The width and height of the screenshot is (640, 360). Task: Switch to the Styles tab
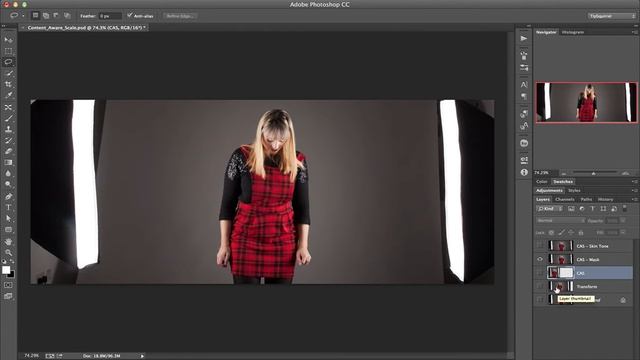[574, 191]
